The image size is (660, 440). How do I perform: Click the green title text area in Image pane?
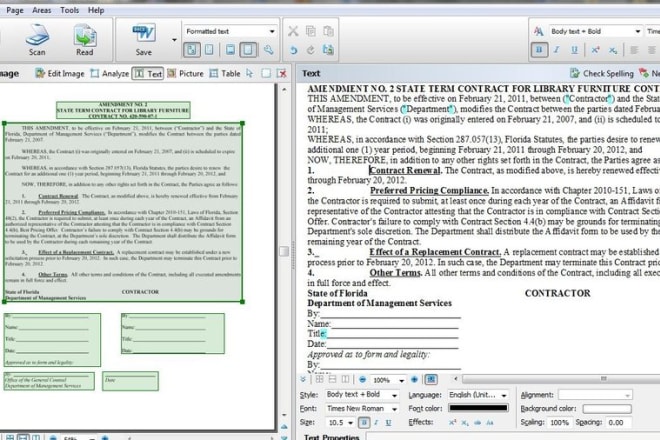pos(123,110)
